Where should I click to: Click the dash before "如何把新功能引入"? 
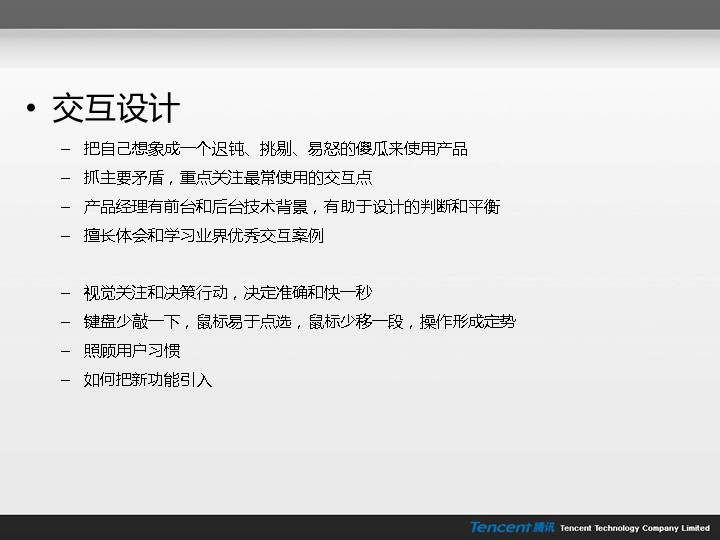(x=66, y=380)
